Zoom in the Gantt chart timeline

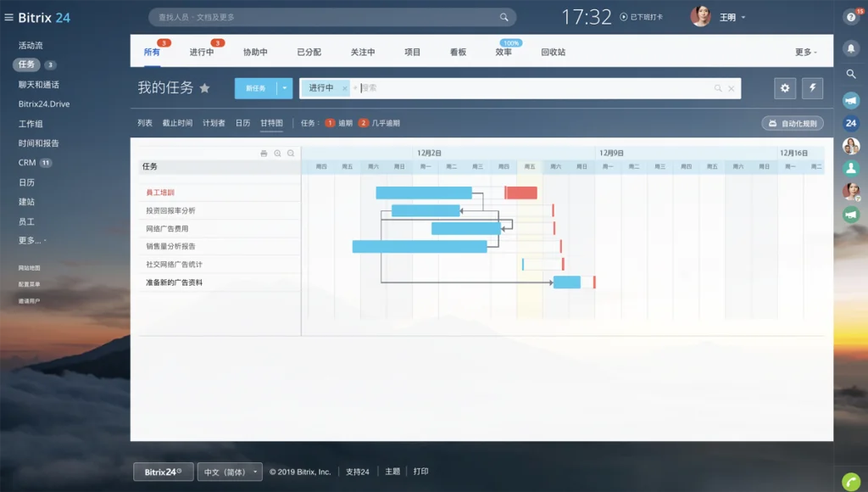click(x=277, y=154)
